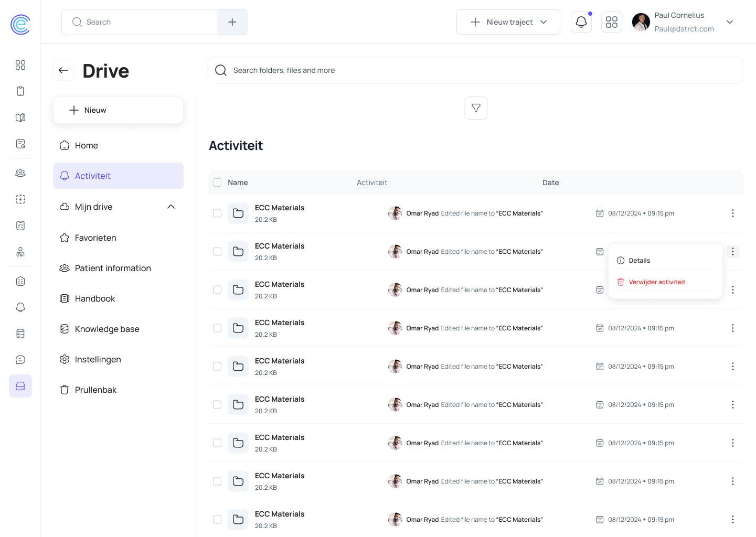
Task: Click the Nieuw button in Drive sidebar
Action: click(x=118, y=110)
